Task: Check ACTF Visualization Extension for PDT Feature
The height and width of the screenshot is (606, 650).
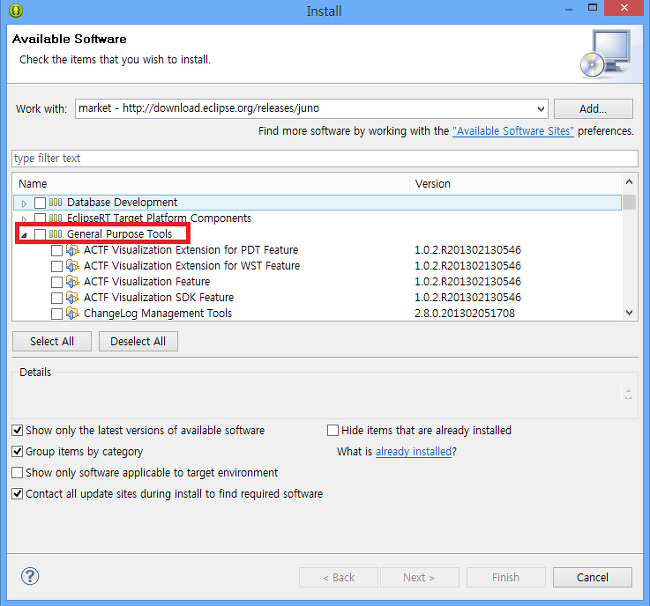Action: pos(57,250)
